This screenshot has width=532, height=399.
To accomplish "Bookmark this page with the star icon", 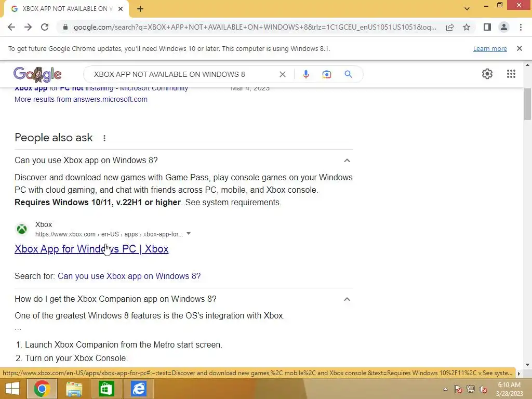I will click(x=467, y=27).
